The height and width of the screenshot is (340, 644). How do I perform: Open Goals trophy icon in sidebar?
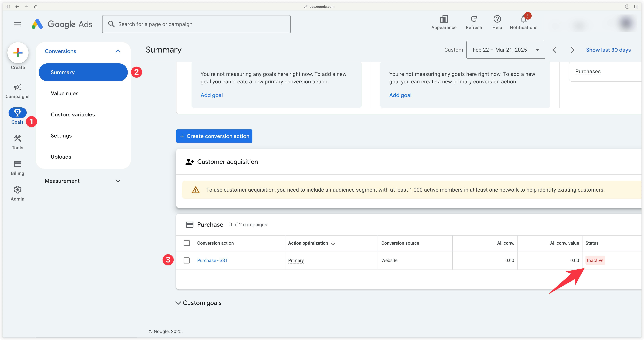[x=17, y=113]
